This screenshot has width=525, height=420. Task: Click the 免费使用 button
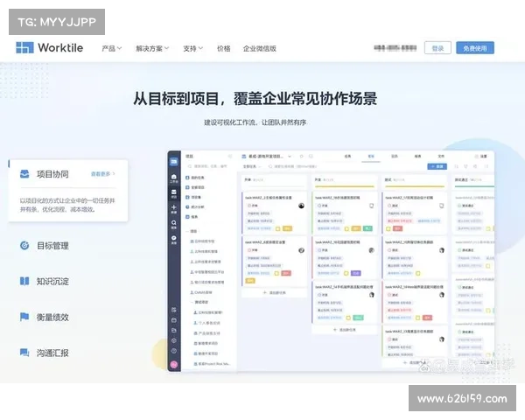(475, 48)
